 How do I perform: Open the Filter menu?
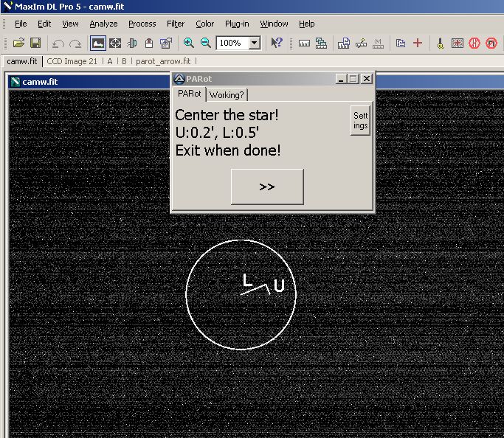pos(176,24)
